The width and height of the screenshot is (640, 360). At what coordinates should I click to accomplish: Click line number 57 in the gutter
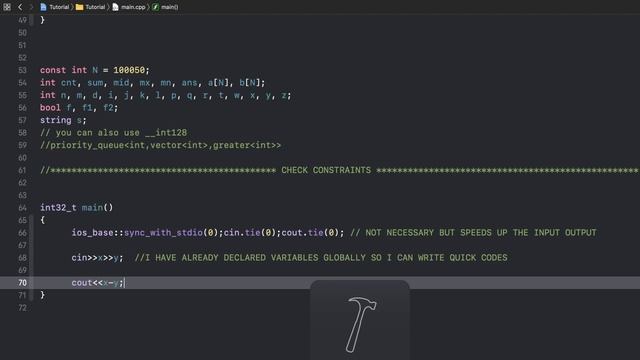(x=22, y=120)
